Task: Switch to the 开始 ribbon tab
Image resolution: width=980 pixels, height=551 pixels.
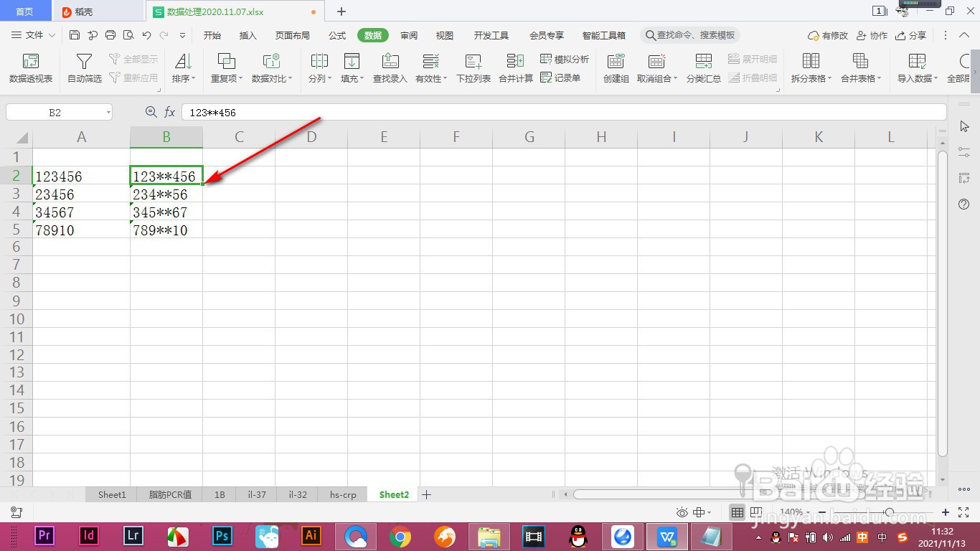Action: [212, 35]
